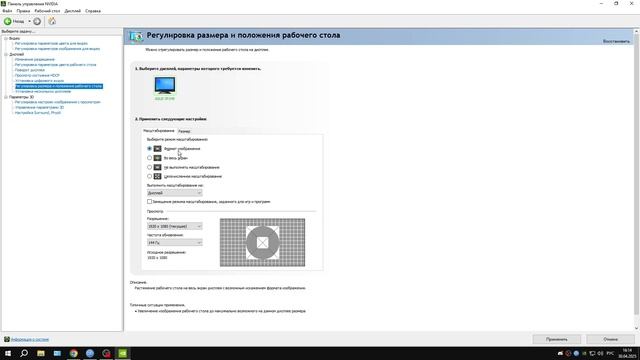Open the Правка menu
The width and height of the screenshot is (640, 360).
tap(23, 11)
